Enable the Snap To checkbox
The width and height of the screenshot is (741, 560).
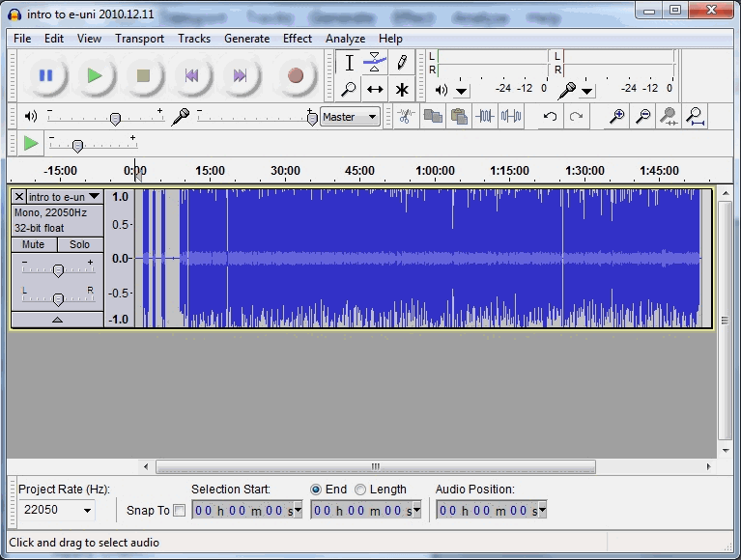click(x=179, y=511)
